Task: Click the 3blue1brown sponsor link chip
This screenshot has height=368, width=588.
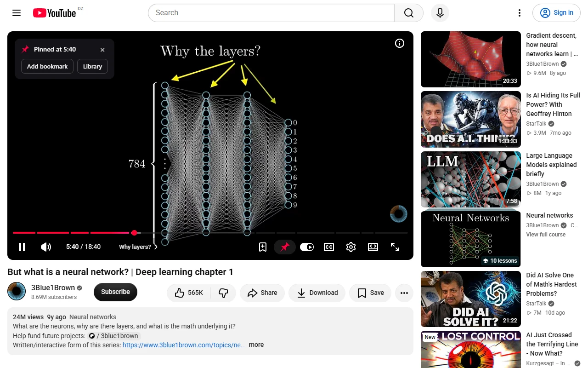Action: click(x=113, y=336)
